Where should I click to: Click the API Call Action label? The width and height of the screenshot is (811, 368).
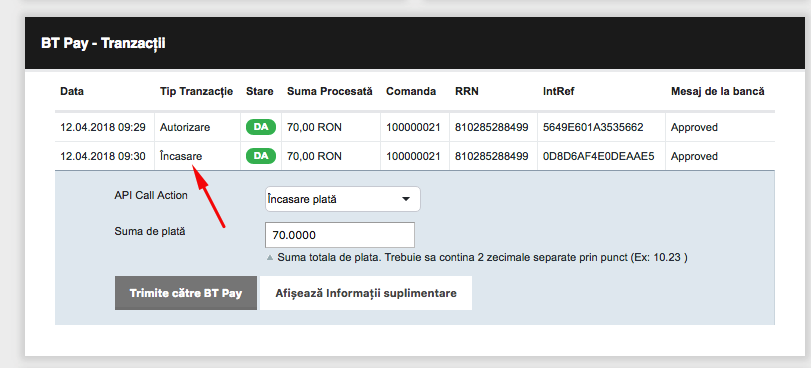[x=151, y=196]
